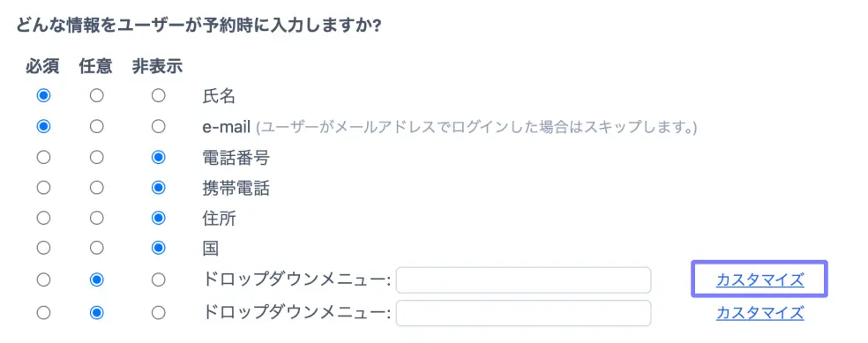Set e-mail field to 非表示

(158, 127)
